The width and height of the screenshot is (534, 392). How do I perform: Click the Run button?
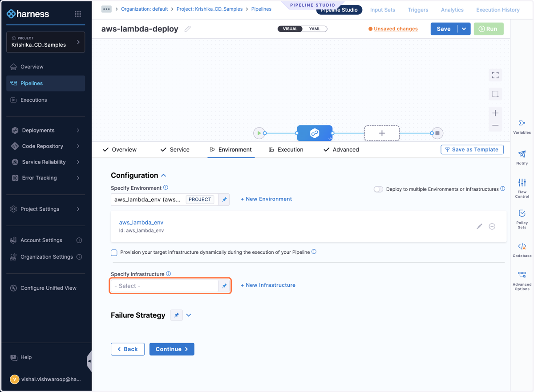click(489, 29)
